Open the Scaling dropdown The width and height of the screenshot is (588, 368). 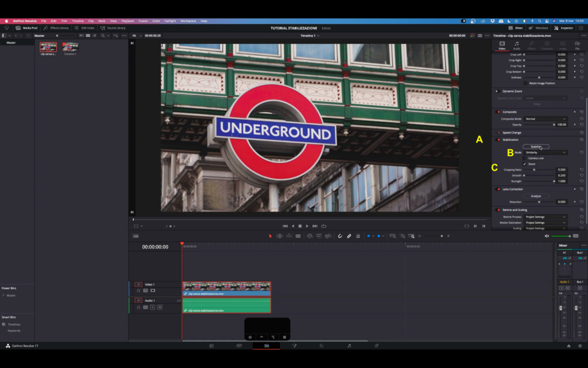click(546, 228)
